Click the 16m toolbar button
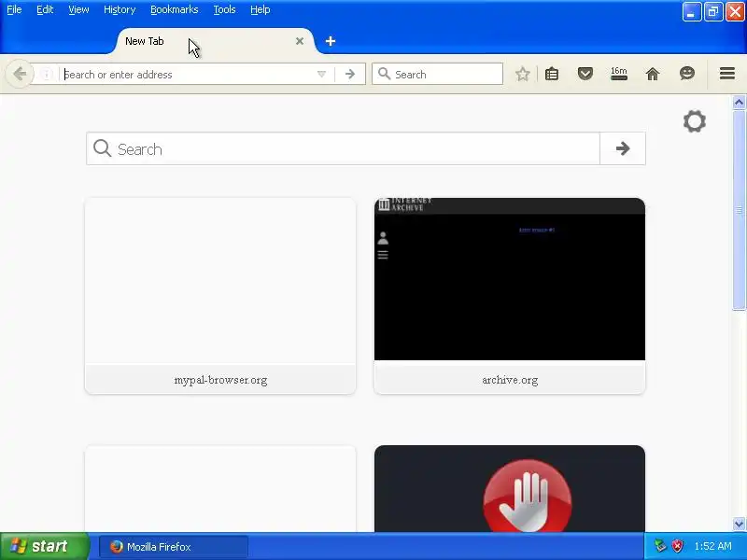 618,74
